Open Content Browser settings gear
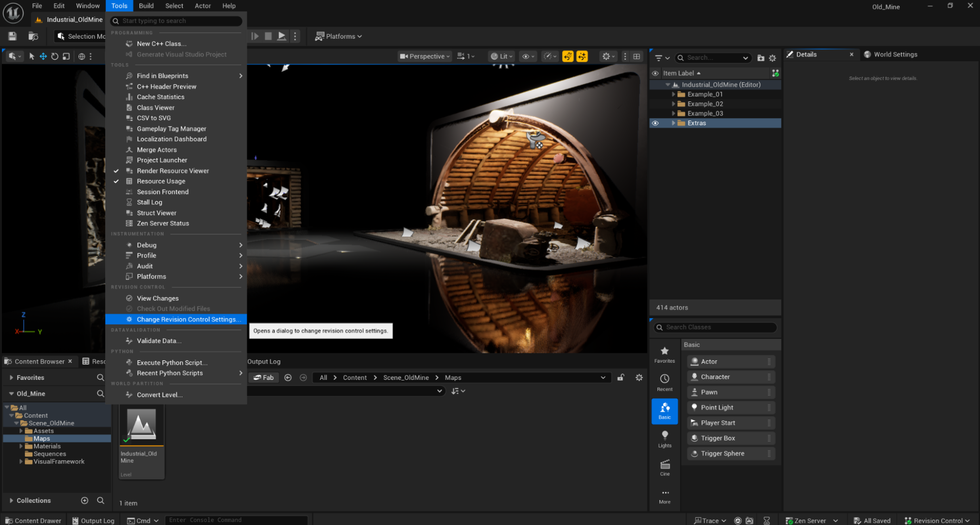The height and width of the screenshot is (525, 980). click(x=639, y=377)
